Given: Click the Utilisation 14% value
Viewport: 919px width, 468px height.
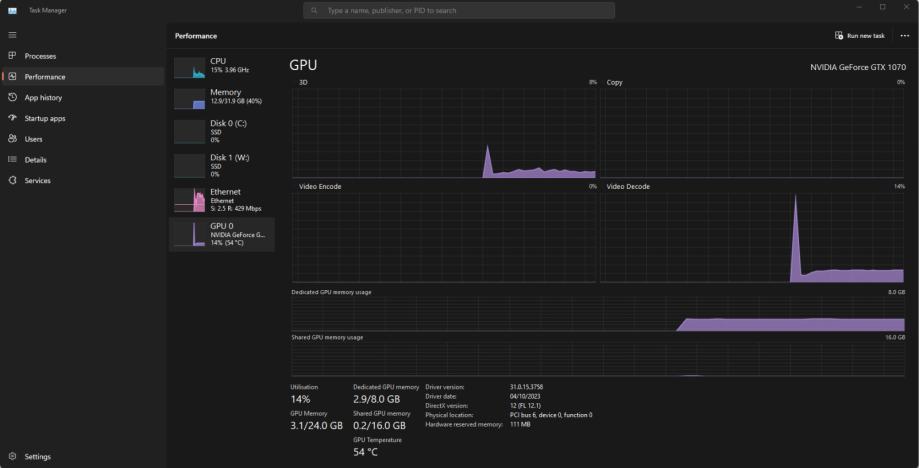Looking at the screenshot, I should click(300, 399).
